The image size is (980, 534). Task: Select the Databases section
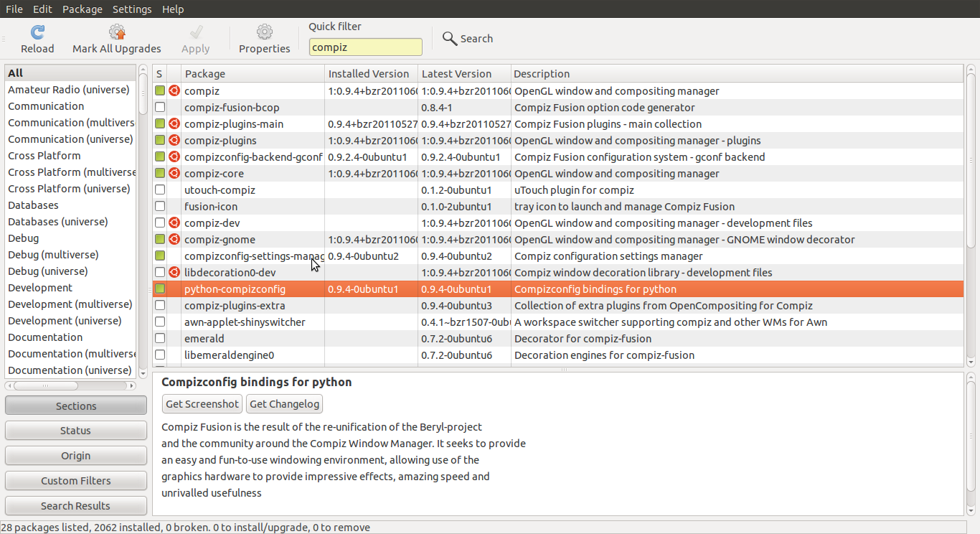click(70, 205)
